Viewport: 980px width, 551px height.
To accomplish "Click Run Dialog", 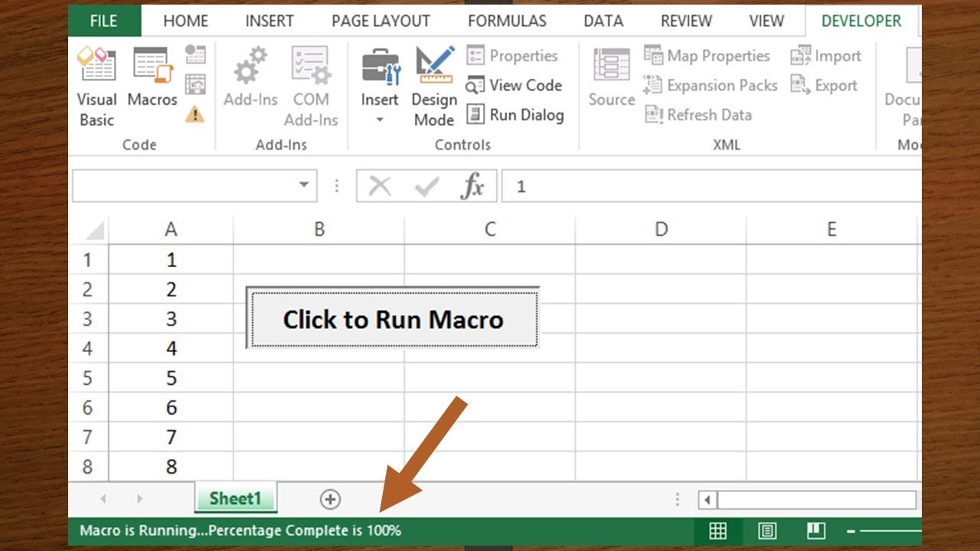I will coord(514,115).
